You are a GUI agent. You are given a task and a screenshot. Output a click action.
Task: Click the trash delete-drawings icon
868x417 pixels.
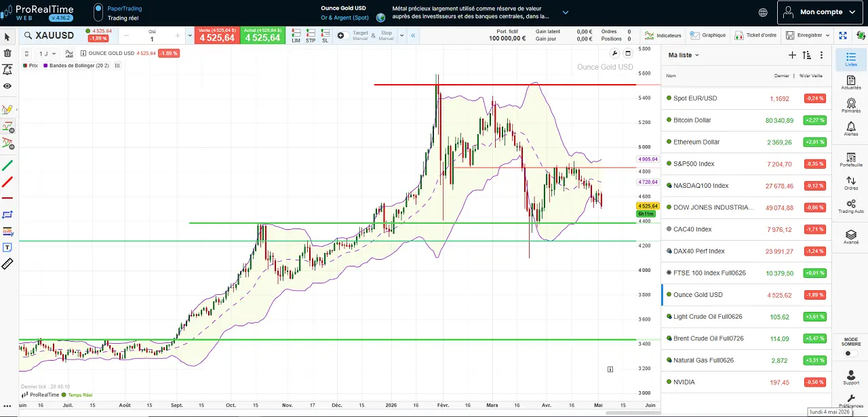pos(7,53)
